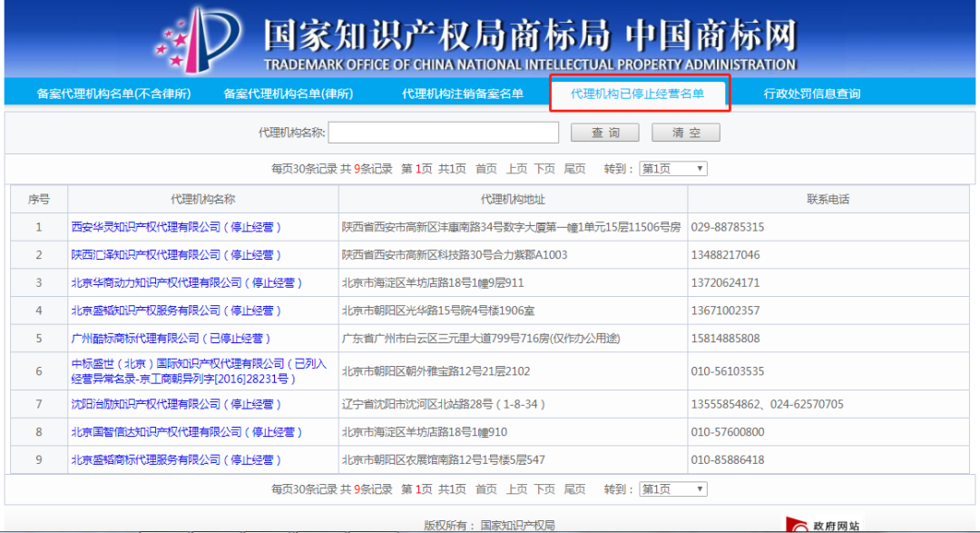The height and width of the screenshot is (533, 980).
Task: Open the top 转到 page dropdown
Action: [672, 169]
